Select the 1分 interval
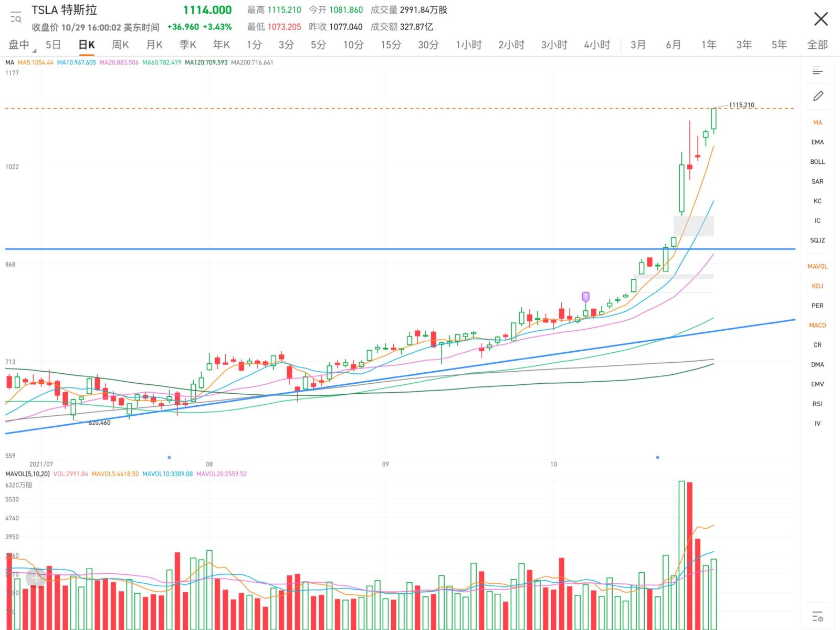The image size is (840, 630). (x=254, y=45)
